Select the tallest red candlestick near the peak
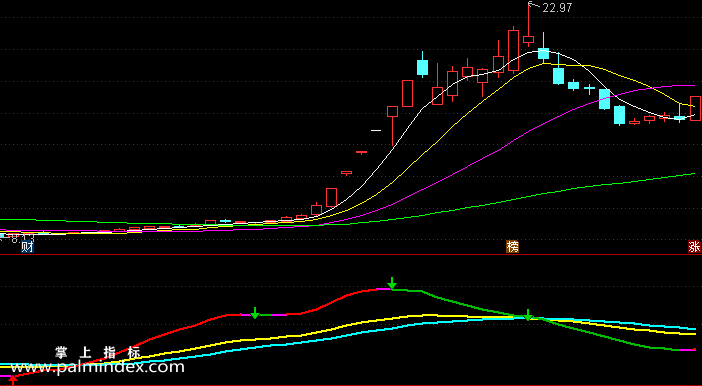Viewport: 702px width, 386px height. (x=514, y=51)
